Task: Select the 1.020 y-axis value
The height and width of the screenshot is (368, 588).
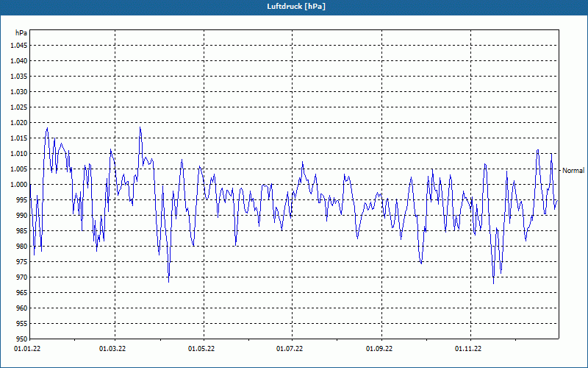Action: pos(19,123)
